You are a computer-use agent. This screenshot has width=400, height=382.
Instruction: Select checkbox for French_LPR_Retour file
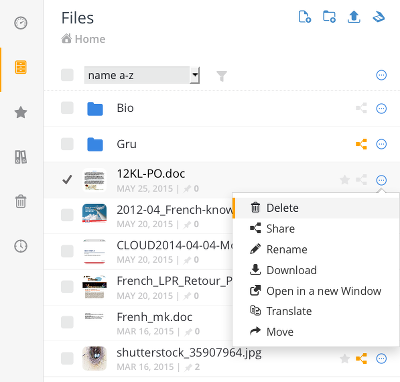click(x=67, y=286)
